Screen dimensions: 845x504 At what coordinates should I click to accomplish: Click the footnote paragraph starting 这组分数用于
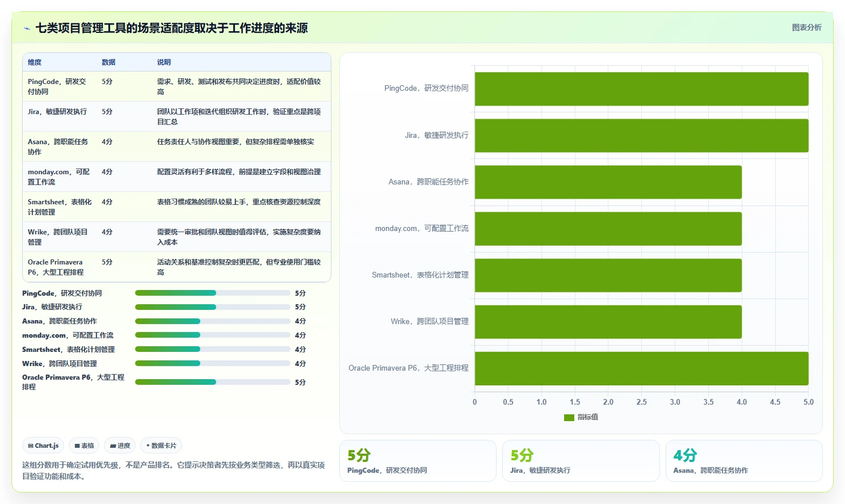tap(174, 471)
